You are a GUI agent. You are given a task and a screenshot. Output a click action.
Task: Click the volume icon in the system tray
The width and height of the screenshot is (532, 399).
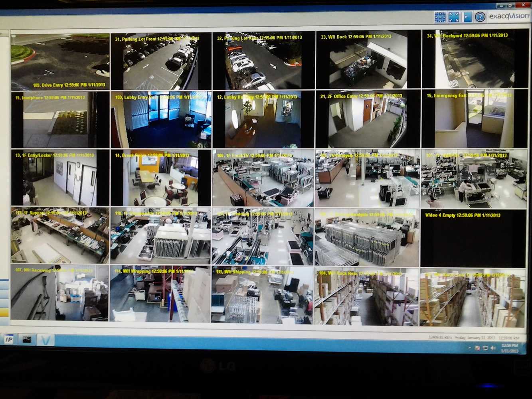pyautogui.click(x=493, y=348)
